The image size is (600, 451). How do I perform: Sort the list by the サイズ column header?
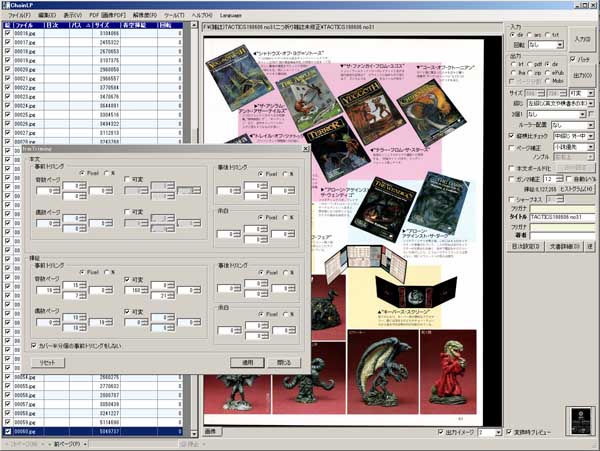pyautogui.click(x=106, y=25)
